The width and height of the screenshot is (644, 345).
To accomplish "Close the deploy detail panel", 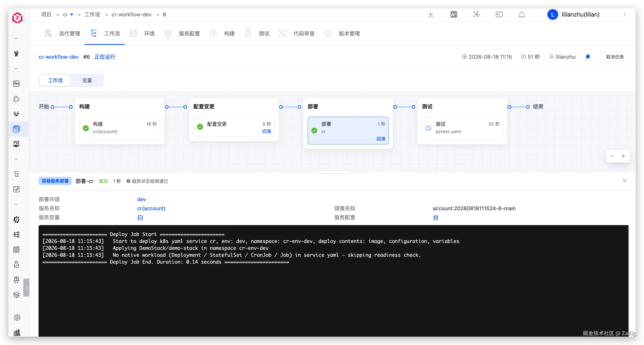I will pos(625,181).
